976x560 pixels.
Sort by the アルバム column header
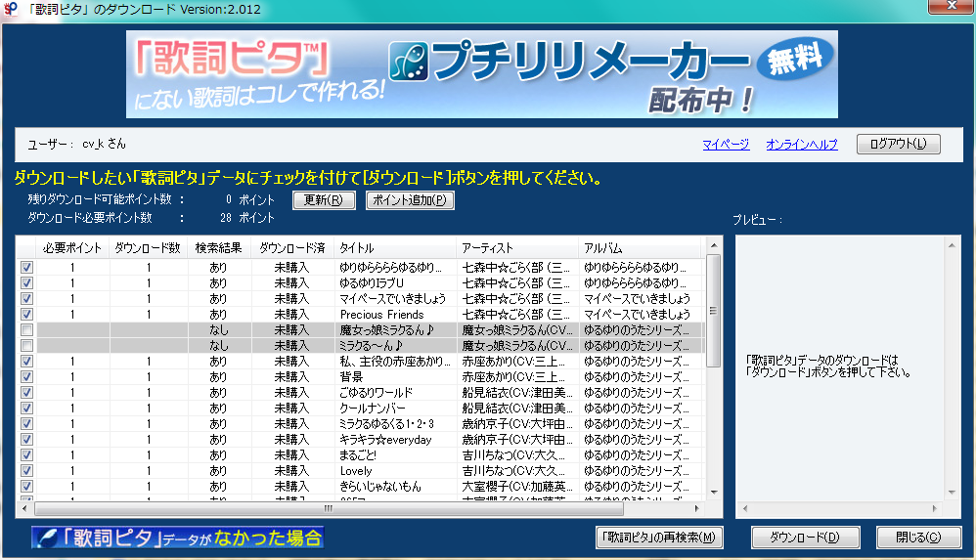[640, 247]
